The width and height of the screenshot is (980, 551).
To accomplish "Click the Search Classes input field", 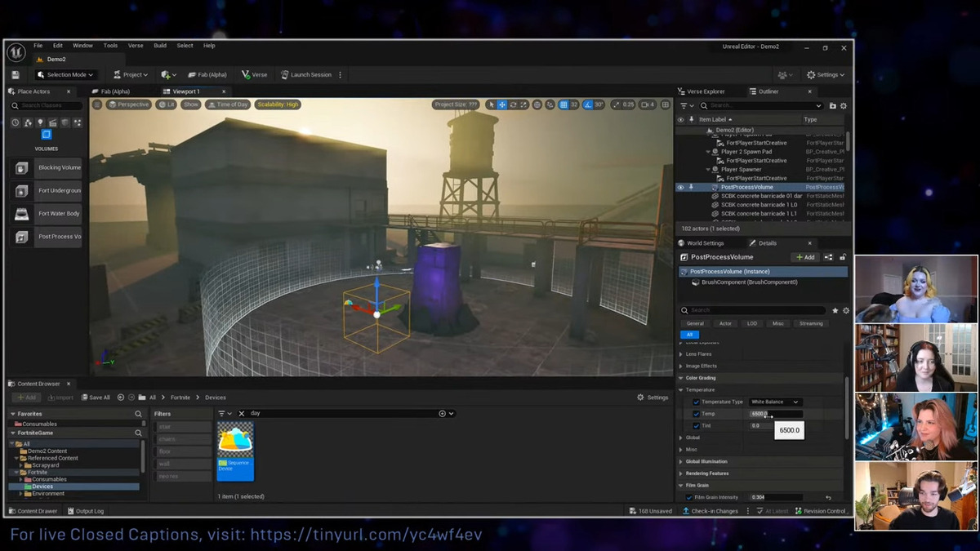I will click(x=47, y=105).
